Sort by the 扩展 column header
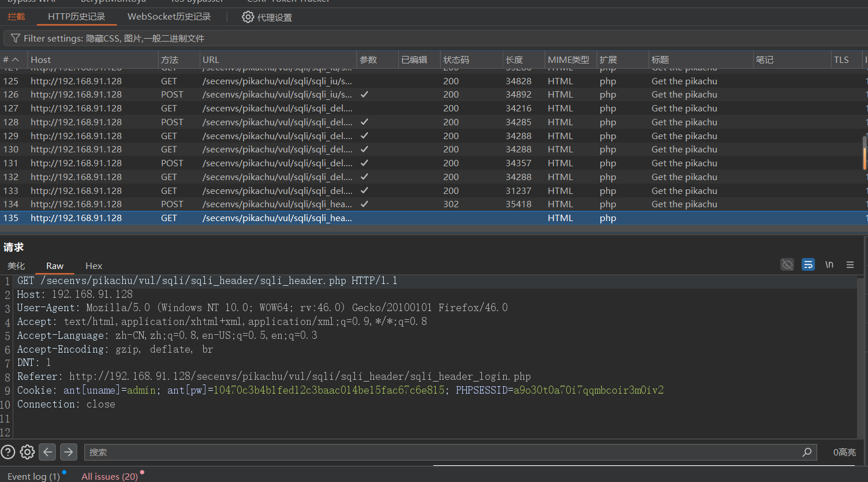868x482 pixels. [623, 59]
